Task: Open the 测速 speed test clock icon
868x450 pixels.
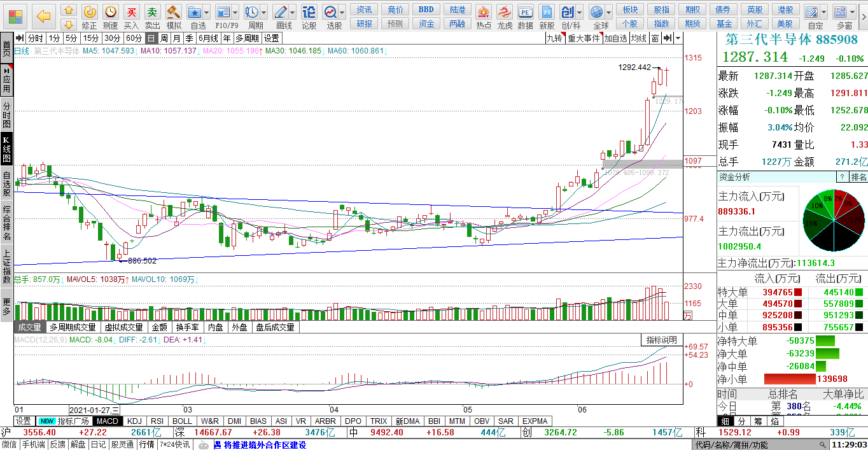Action: coord(110,12)
